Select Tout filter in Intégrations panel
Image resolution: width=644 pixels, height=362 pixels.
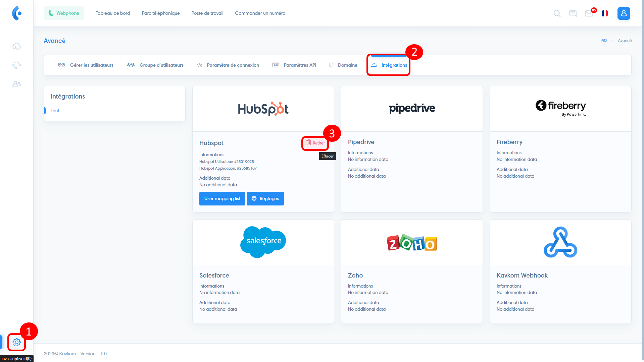tap(55, 111)
